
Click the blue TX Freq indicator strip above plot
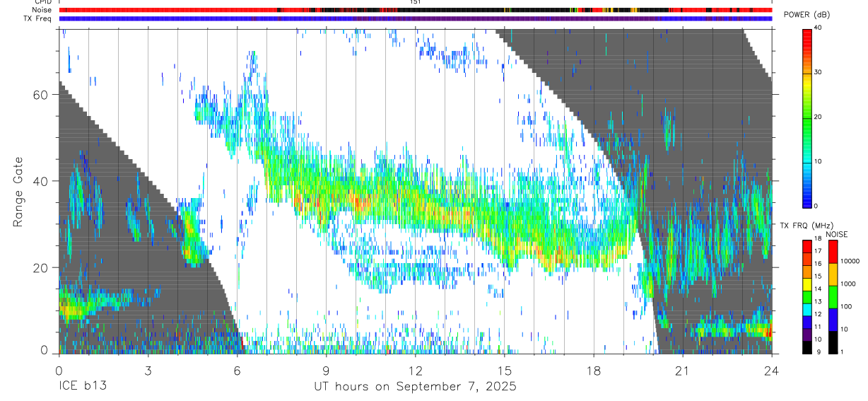click(416, 18)
